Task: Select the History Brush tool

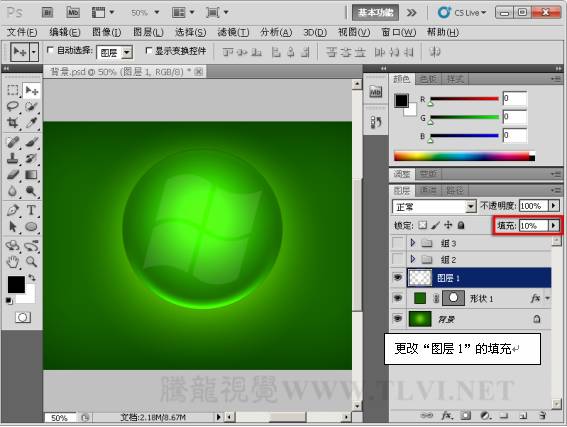Action: click(x=31, y=158)
